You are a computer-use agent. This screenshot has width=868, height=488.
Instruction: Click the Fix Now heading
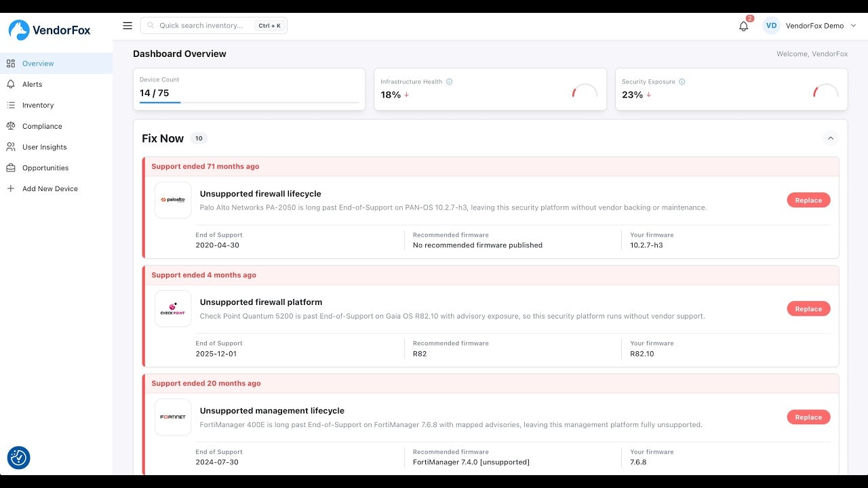pos(163,138)
